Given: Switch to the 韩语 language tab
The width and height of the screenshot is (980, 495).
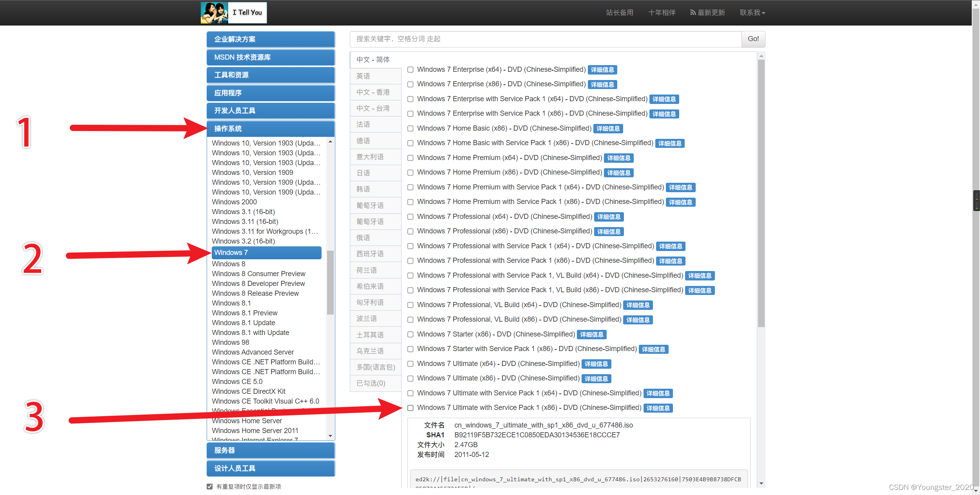Looking at the screenshot, I should (376, 189).
